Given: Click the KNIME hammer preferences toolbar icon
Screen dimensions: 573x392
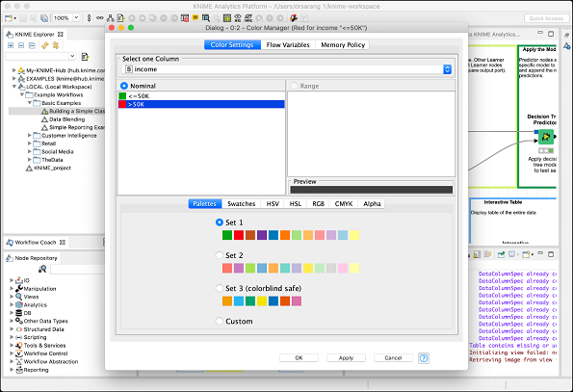Looking at the screenshot, I should point(293,18).
